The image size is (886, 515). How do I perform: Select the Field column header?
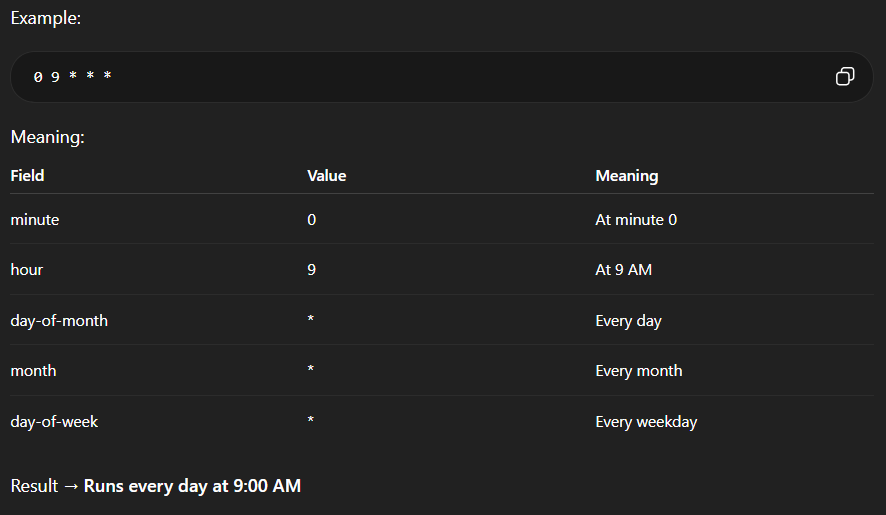tap(28, 176)
